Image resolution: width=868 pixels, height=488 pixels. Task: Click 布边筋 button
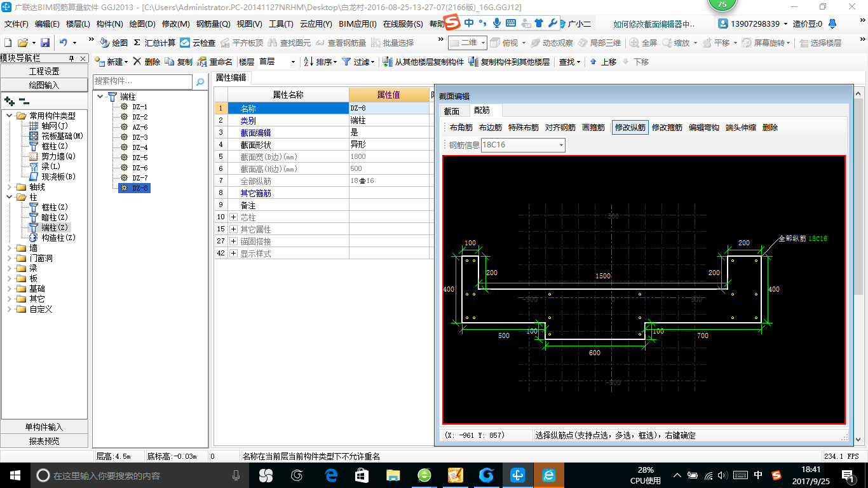[x=491, y=128]
